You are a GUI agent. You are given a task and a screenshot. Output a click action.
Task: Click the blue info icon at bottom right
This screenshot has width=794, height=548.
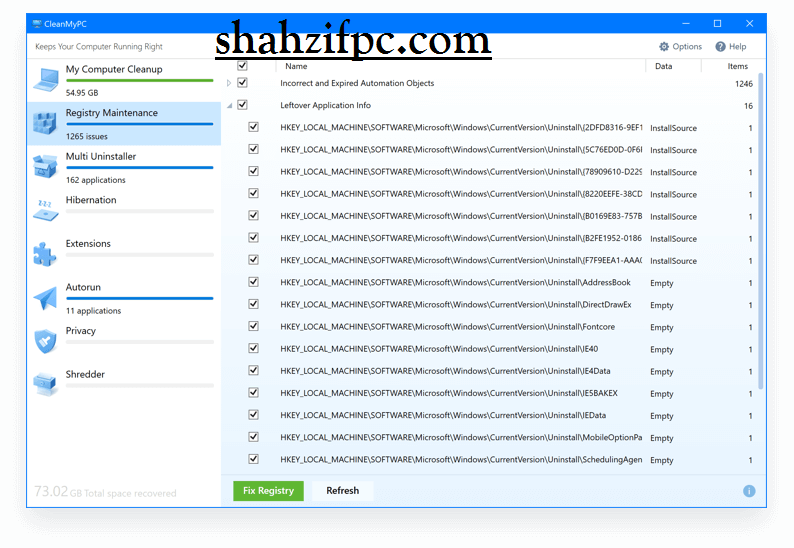[749, 491]
